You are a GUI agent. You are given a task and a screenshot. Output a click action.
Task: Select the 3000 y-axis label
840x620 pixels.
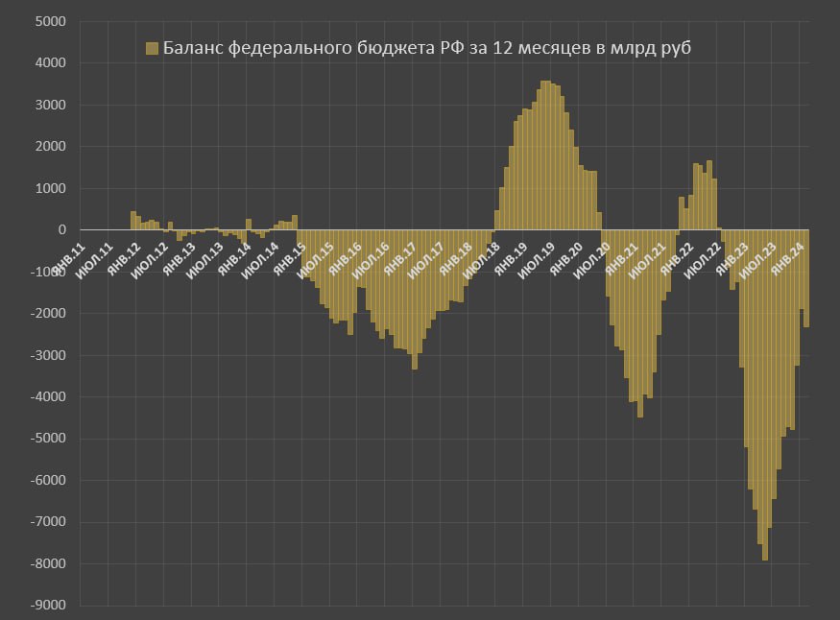coord(48,105)
